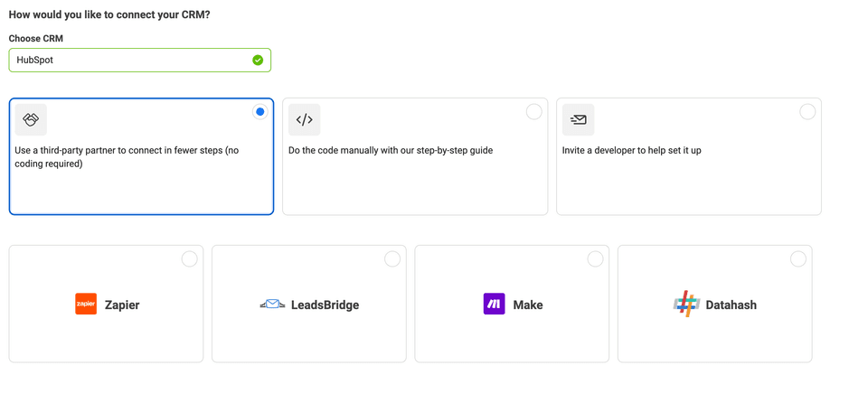This screenshot has height=394, width=868.
Task: Click the Datahash partner name label
Action: pyautogui.click(x=731, y=305)
